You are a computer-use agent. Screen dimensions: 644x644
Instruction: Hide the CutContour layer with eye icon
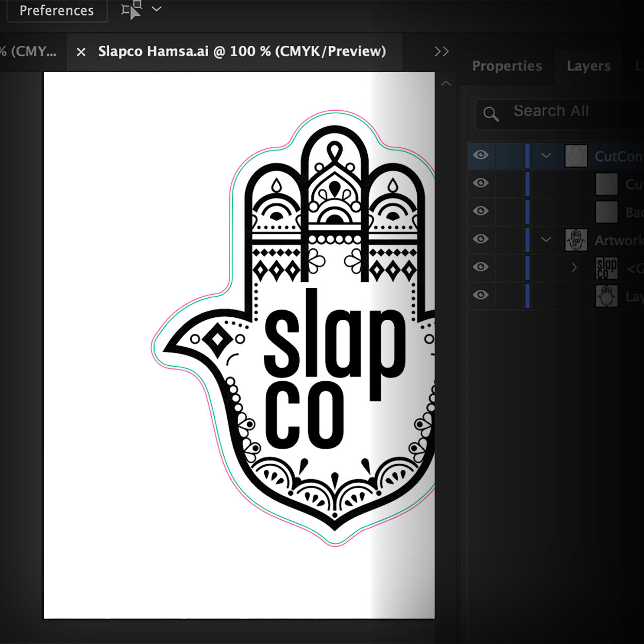click(481, 155)
